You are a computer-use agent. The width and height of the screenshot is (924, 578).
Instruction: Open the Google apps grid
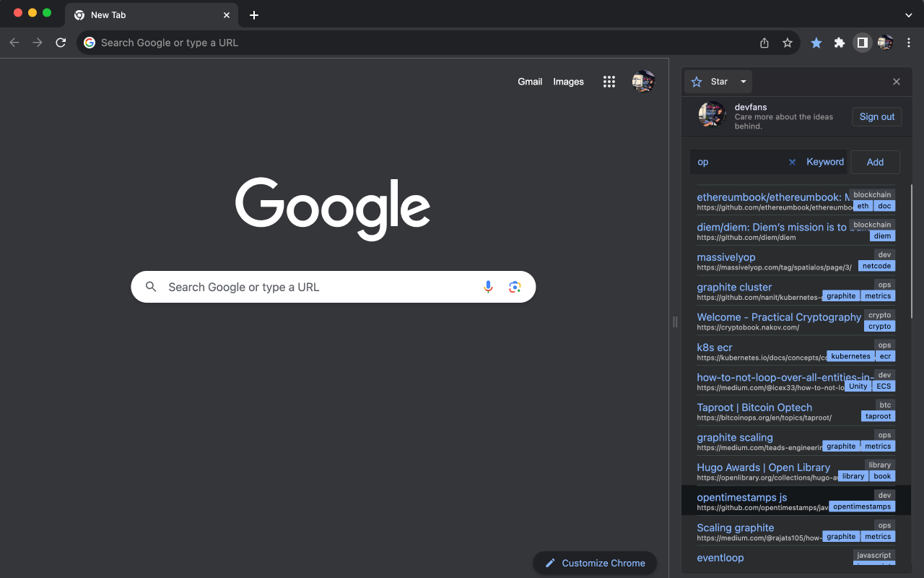point(609,82)
